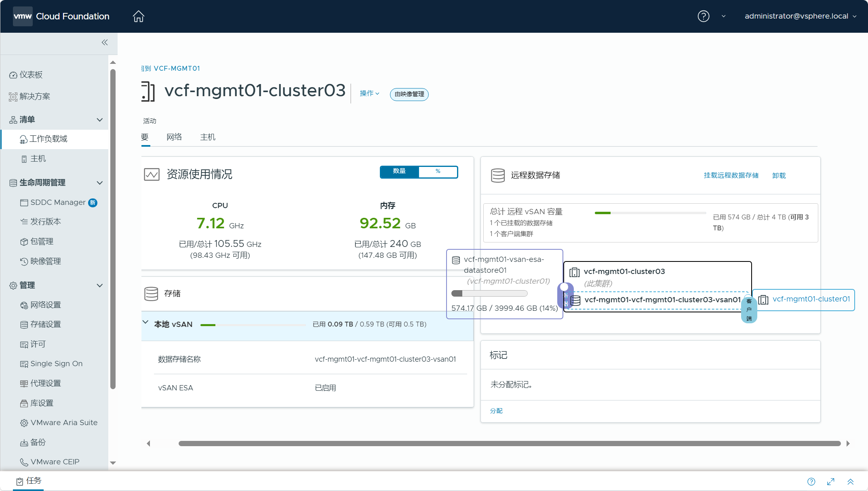Viewport: 868px width, 491px height.
Task: Open vcf-mgmt01-cluster01 client cluster link
Action: [811, 299]
